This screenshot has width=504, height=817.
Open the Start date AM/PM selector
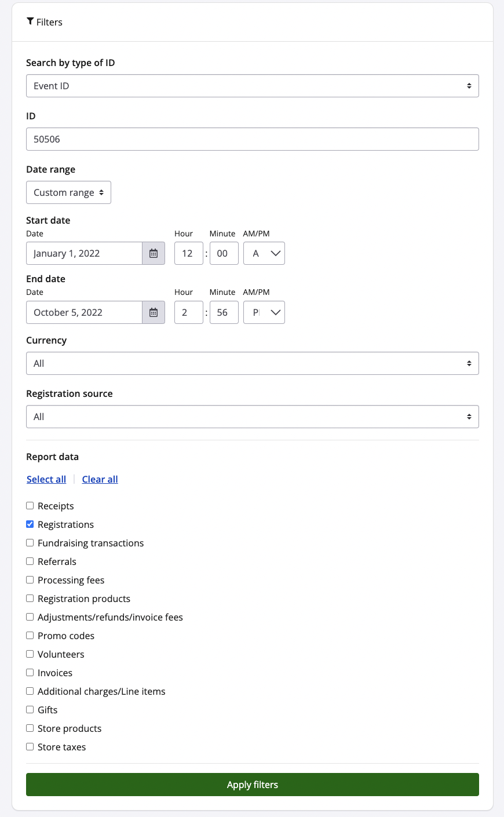264,253
